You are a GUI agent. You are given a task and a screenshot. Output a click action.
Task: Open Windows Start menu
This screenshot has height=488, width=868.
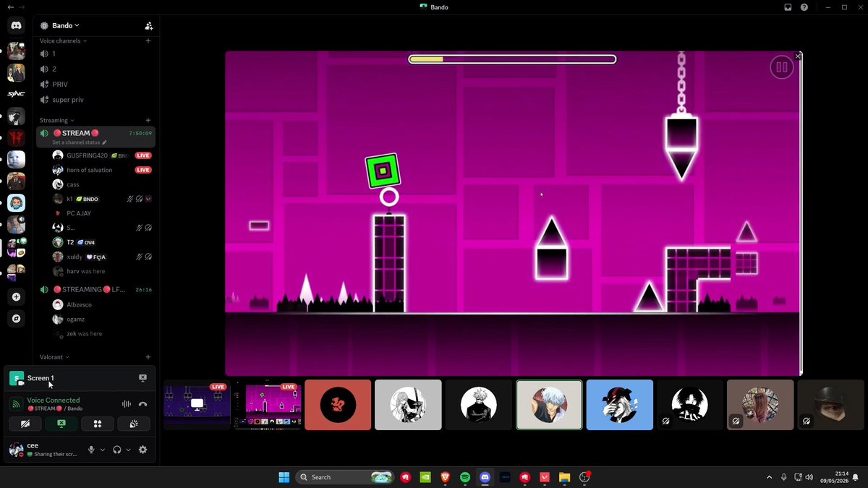click(284, 477)
